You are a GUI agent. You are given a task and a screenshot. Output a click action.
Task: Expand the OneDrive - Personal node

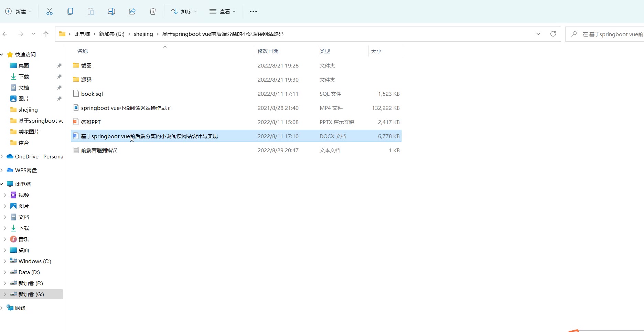coord(2,156)
